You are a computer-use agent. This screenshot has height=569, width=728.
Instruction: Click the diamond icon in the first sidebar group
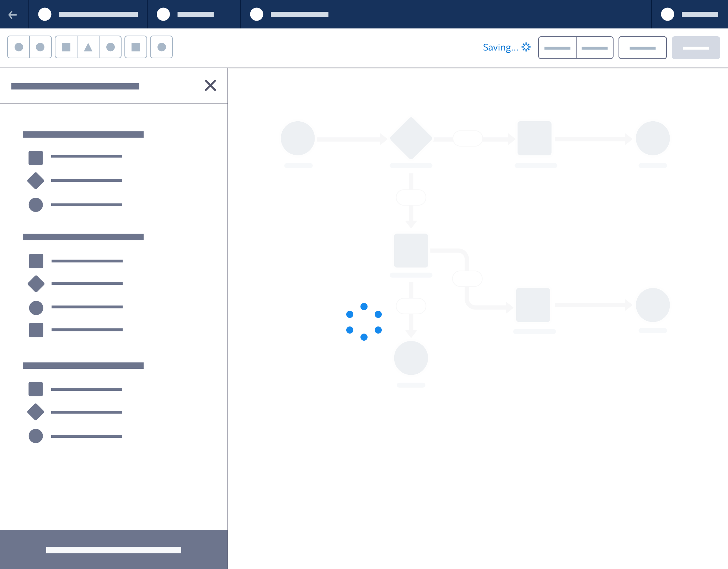tap(36, 181)
